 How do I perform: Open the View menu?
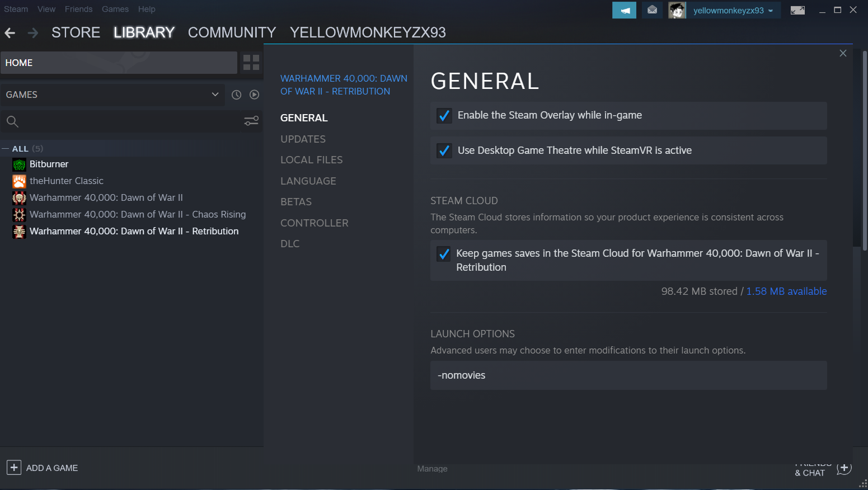coord(46,9)
